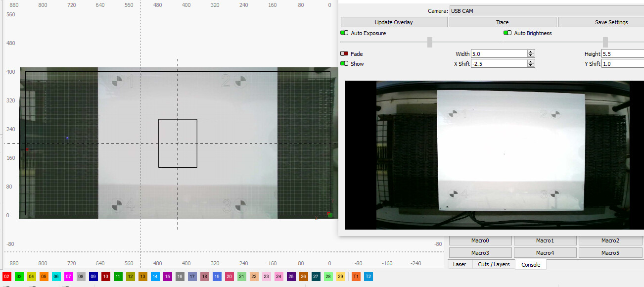
Task: Increase Width value with up arrow
Action: click(531, 52)
